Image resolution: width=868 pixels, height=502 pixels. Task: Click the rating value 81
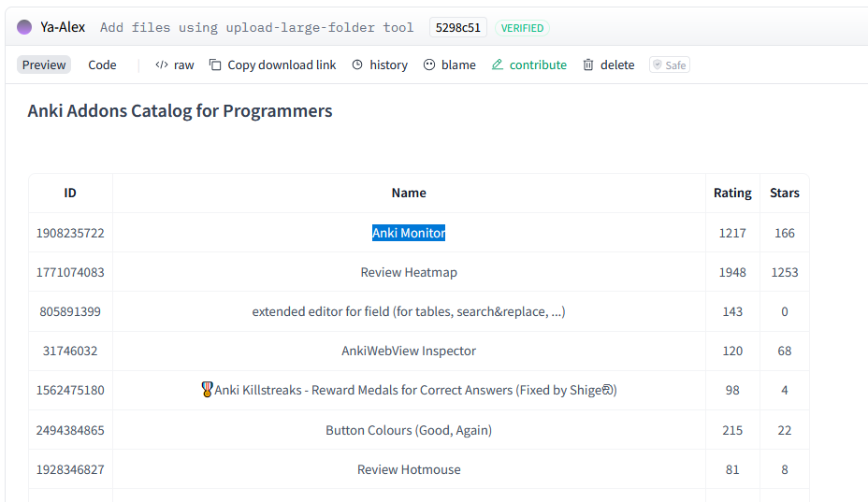point(732,469)
